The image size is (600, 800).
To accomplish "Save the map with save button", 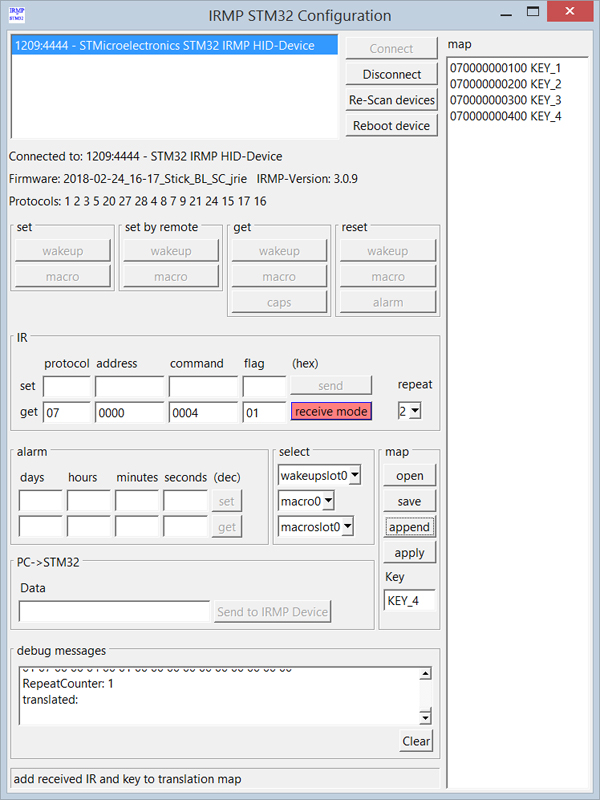I will [x=410, y=502].
